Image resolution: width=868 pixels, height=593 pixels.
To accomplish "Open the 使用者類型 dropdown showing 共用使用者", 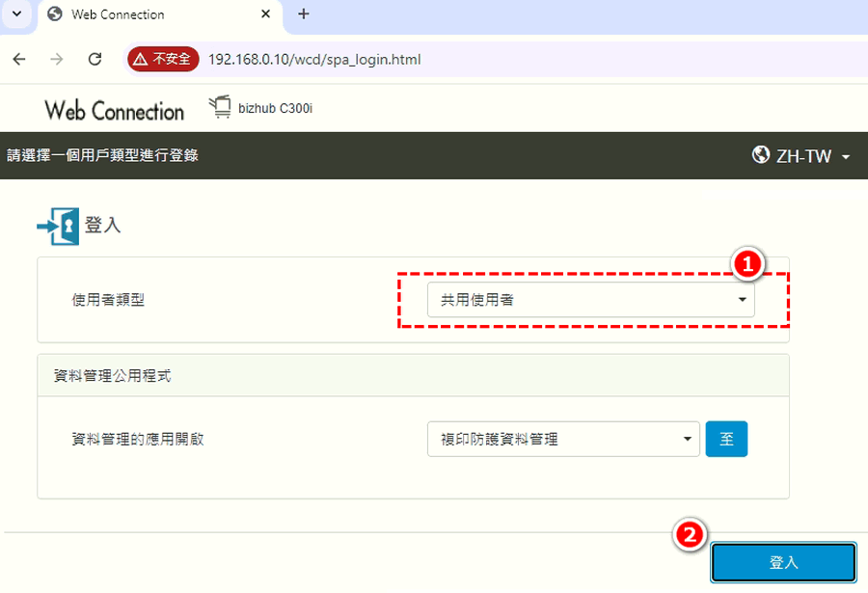I will pos(591,300).
